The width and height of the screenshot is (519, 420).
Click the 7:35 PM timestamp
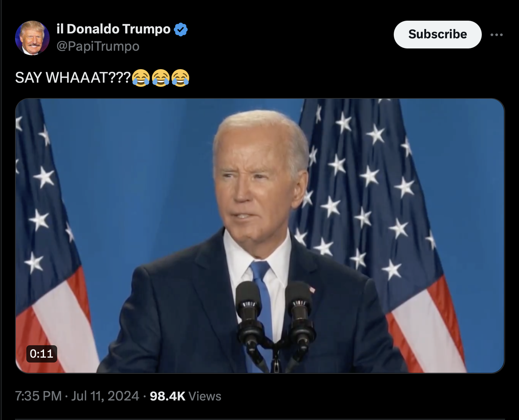tap(38, 396)
